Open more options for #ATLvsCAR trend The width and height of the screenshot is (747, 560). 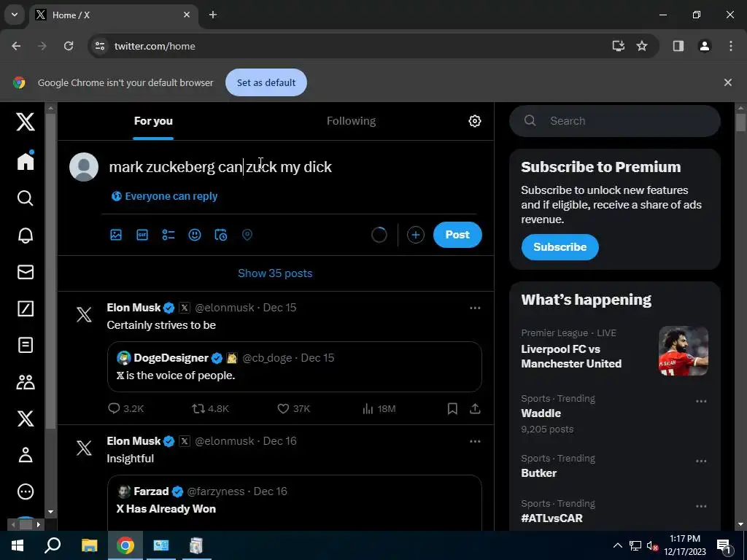coord(701,506)
